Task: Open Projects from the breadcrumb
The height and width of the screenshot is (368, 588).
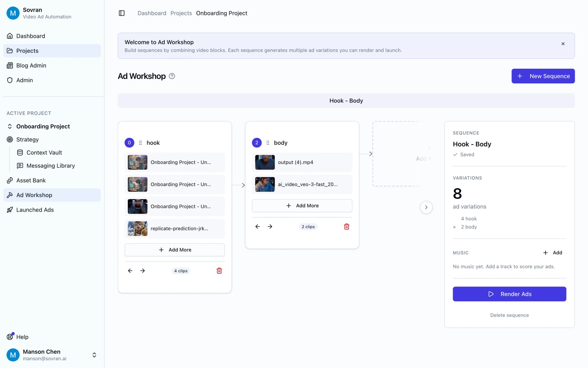Action: (x=181, y=13)
